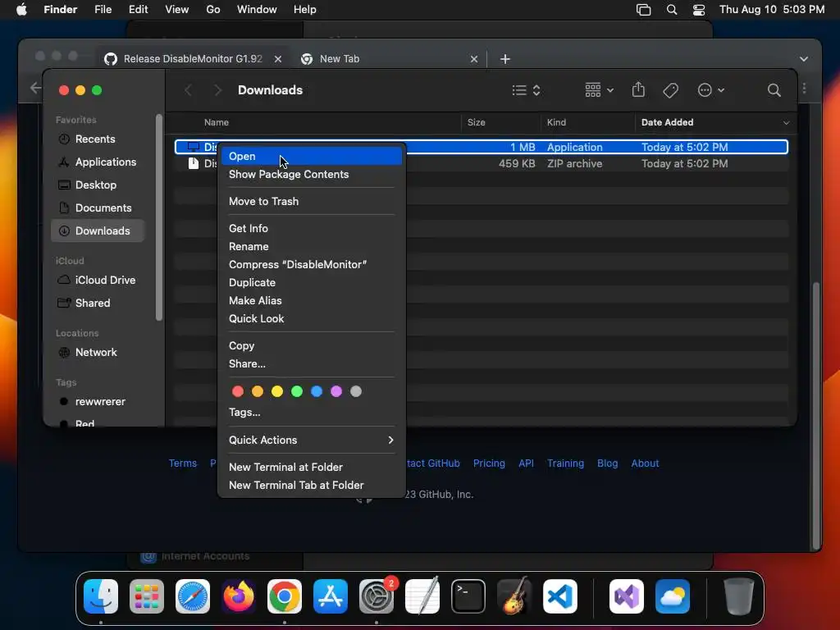Click the Finder search magnifier icon

(x=774, y=90)
